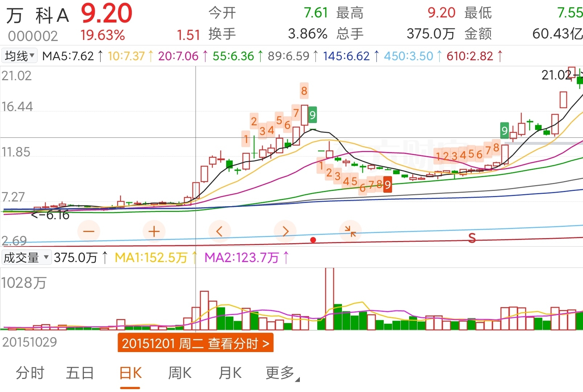This screenshot has width=583, height=392.
Task: Tap the zoom in plus icon
Action: tap(154, 231)
